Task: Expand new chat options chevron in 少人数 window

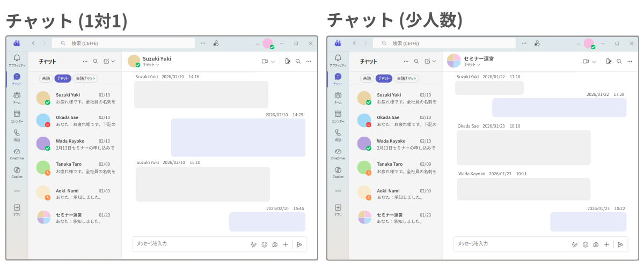Action: (434, 61)
